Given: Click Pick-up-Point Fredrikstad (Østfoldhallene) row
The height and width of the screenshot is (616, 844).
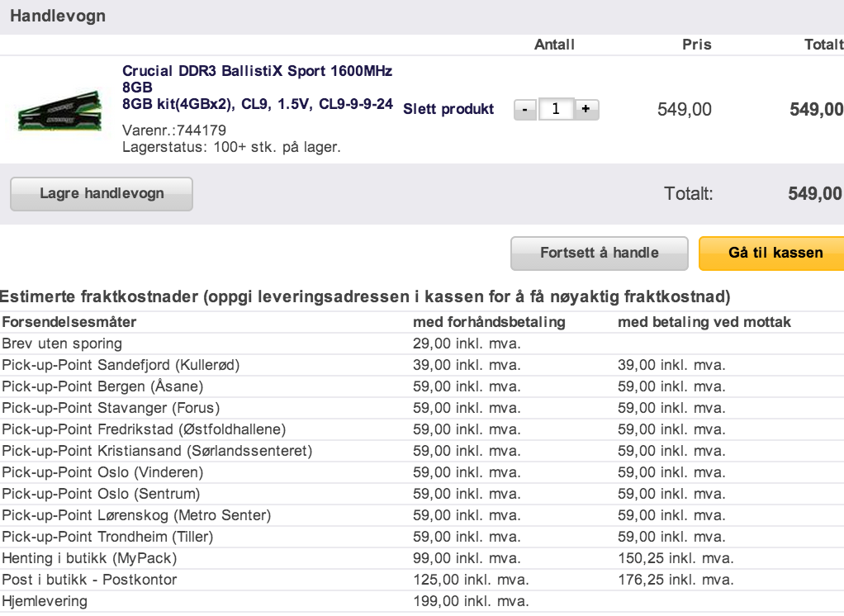Looking at the screenshot, I should pos(422,430).
